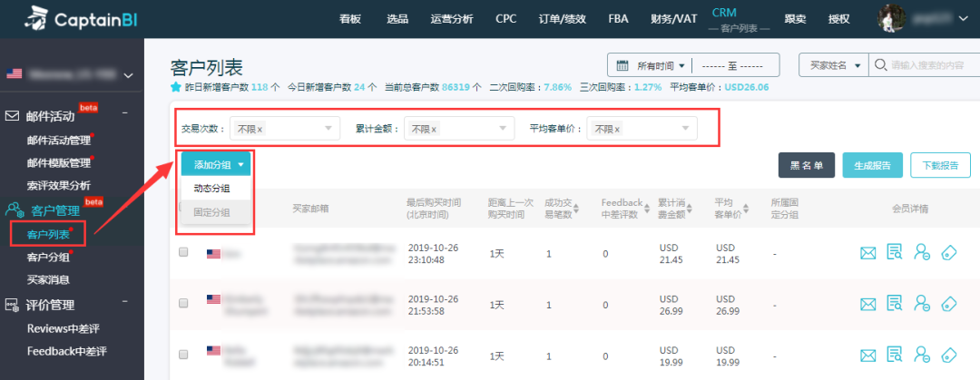Open the 所有时间 time dropdown
The width and height of the screenshot is (980, 380).
click(x=661, y=65)
